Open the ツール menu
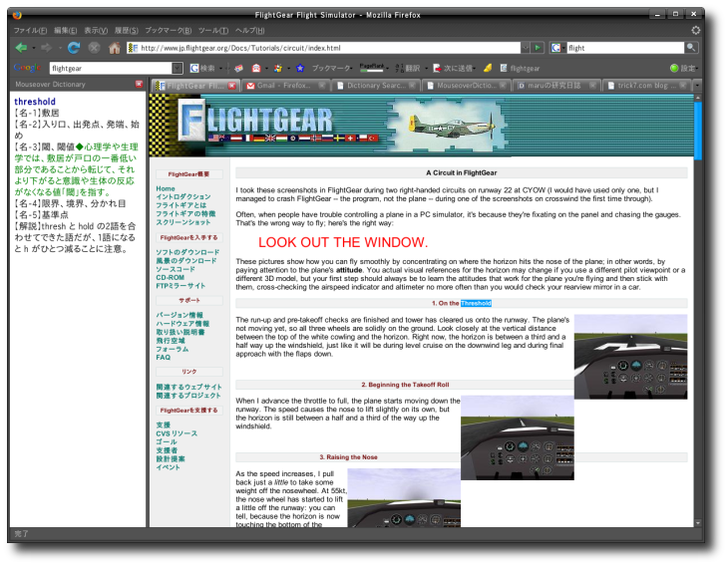The height and width of the screenshot is (566, 728). pos(213,30)
